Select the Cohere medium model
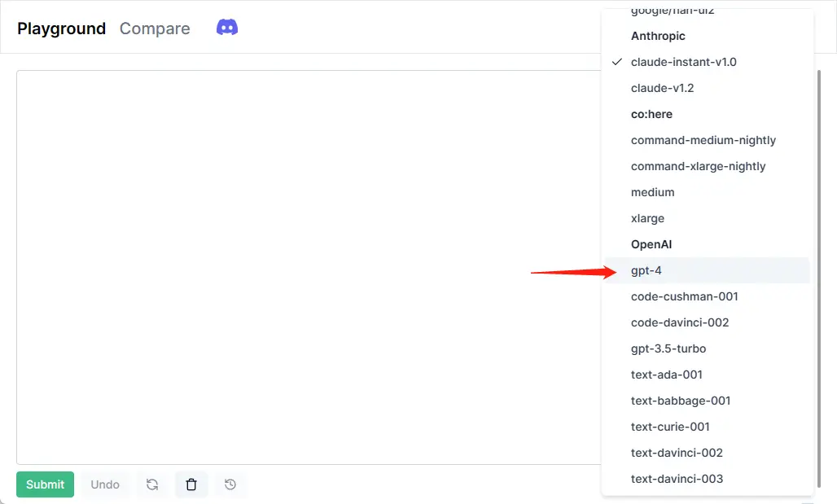This screenshot has height=504, width=837. click(x=707, y=192)
